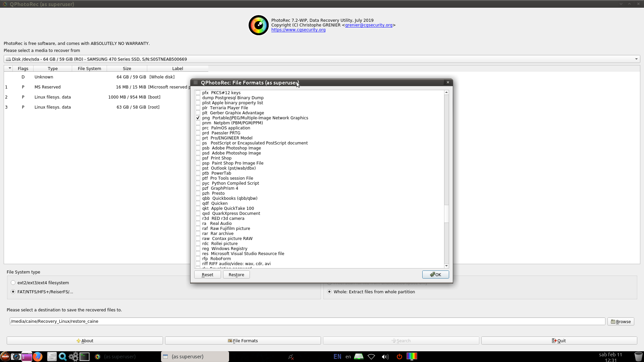Open the wifi network tray icon

[x=371, y=356]
